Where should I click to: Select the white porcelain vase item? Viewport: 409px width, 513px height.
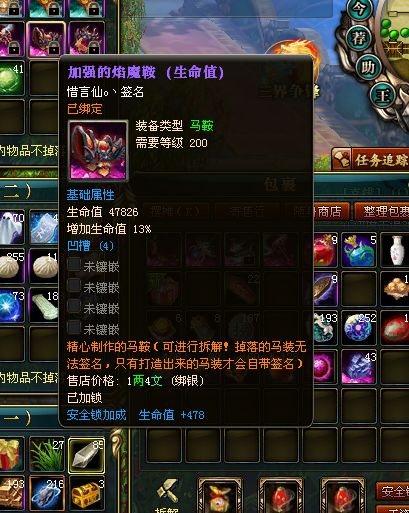[395, 250]
